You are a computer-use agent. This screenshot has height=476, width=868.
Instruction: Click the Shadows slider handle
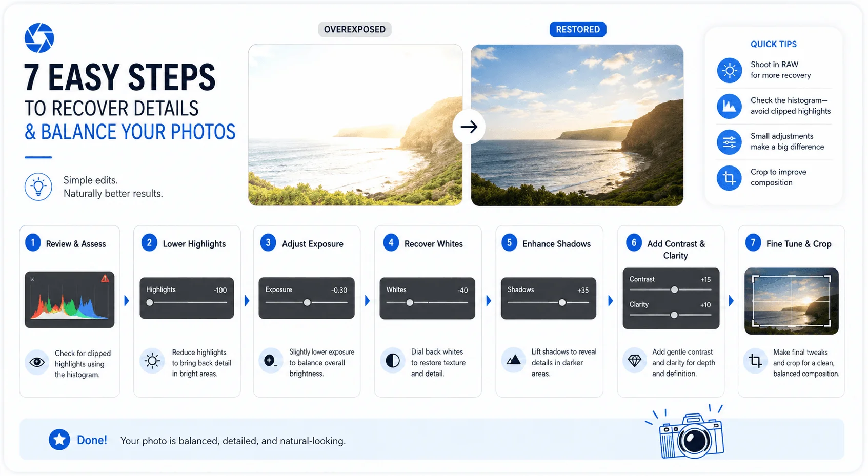pyautogui.click(x=562, y=302)
